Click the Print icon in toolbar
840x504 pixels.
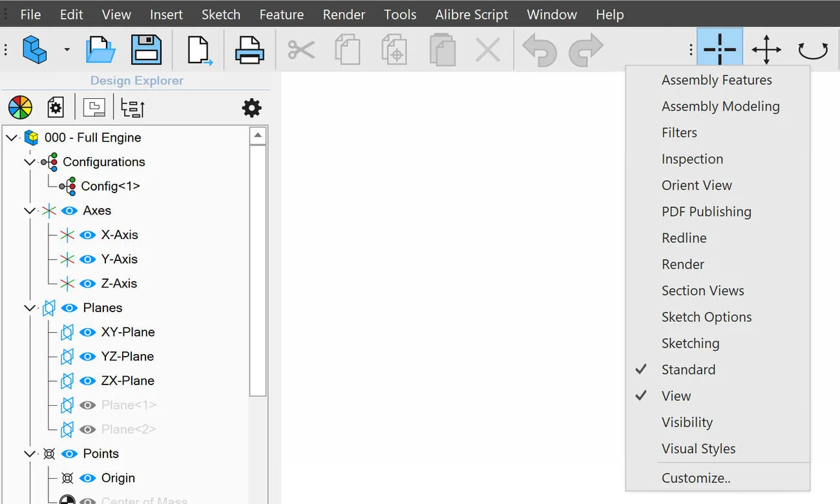coord(249,50)
